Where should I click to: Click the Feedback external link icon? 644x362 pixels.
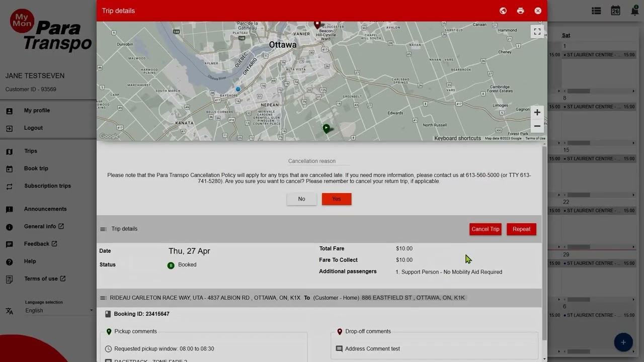54,244
